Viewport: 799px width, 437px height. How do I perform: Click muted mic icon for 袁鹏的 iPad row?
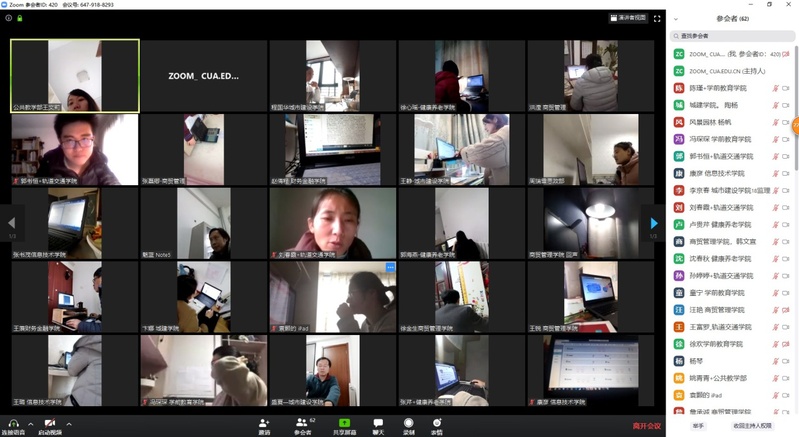click(775, 395)
